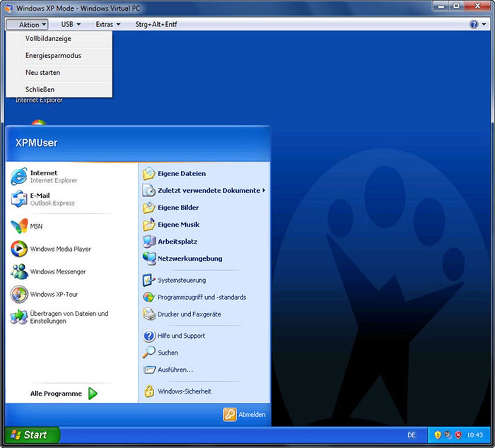Click the Eigene Musik folder icon
The width and height of the screenshot is (495, 448).
149,224
